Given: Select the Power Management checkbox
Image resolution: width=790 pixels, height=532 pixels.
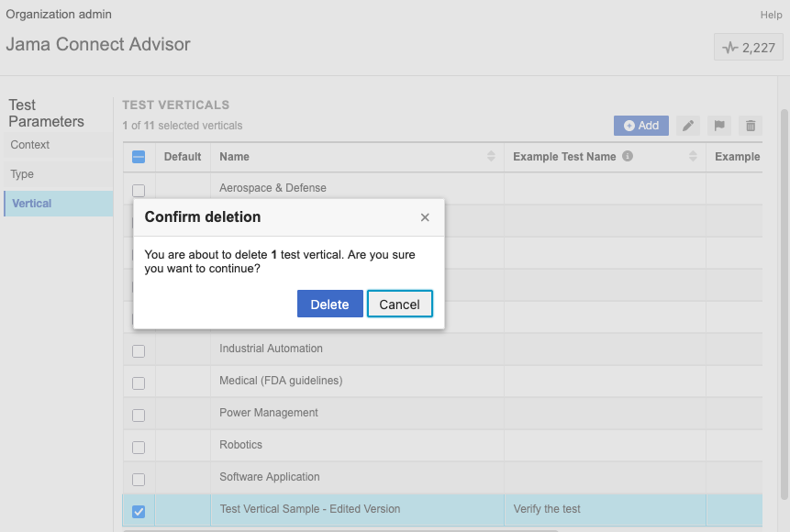Looking at the screenshot, I should click(139, 416).
